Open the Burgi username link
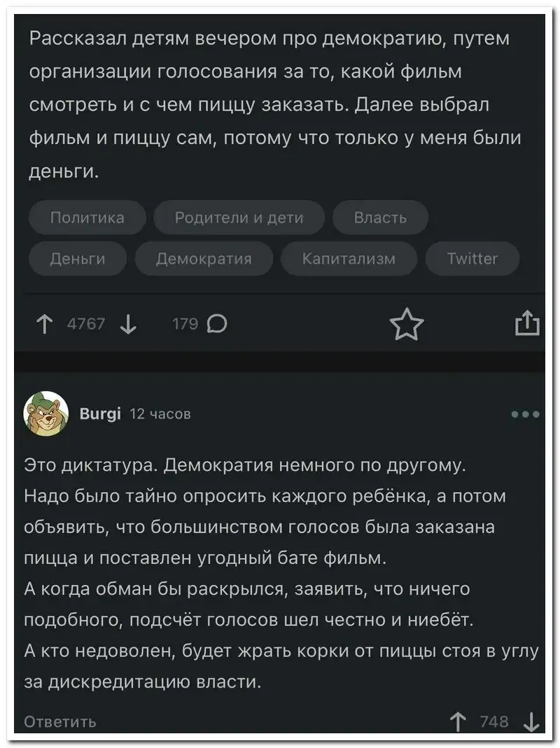Screen dimensions: 560x748 pos(101,414)
